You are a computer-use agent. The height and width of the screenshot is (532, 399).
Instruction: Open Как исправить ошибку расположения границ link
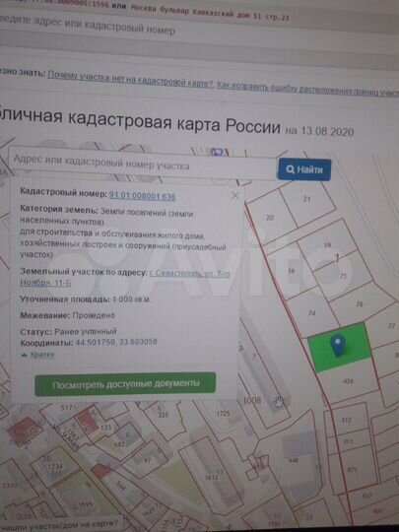tap(307, 90)
